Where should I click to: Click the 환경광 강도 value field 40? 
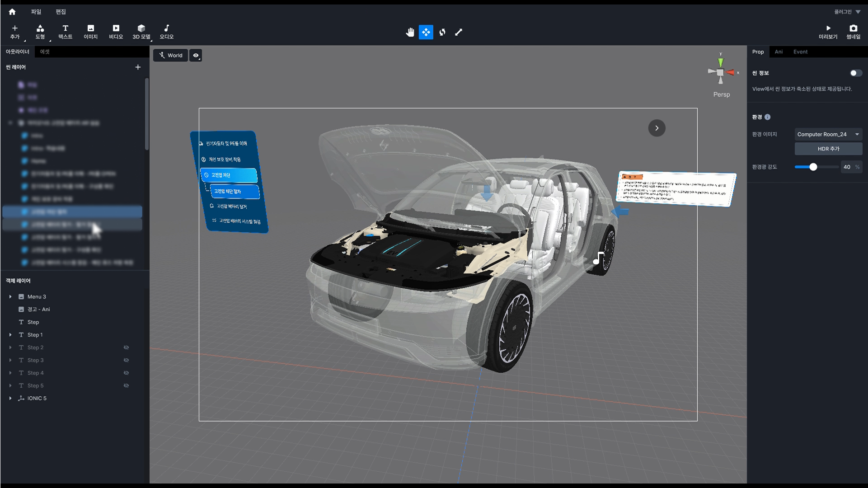pyautogui.click(x=846, y=167)
